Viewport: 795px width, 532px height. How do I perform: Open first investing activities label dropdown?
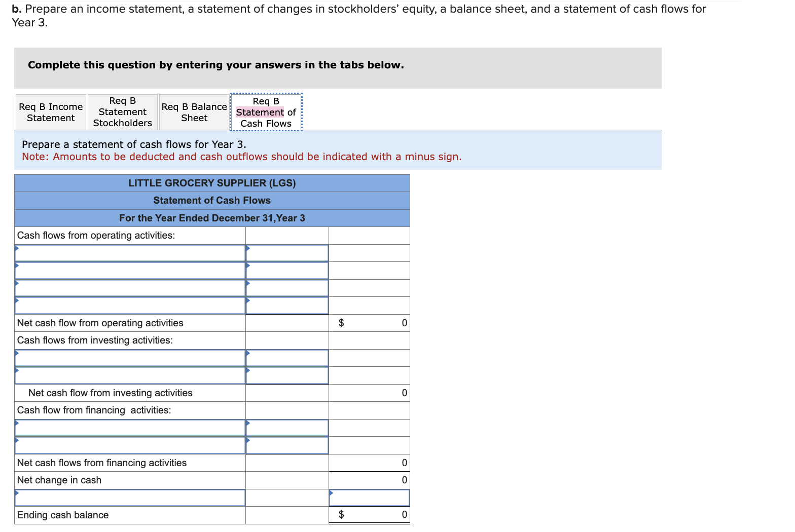[x=130, y=358]
